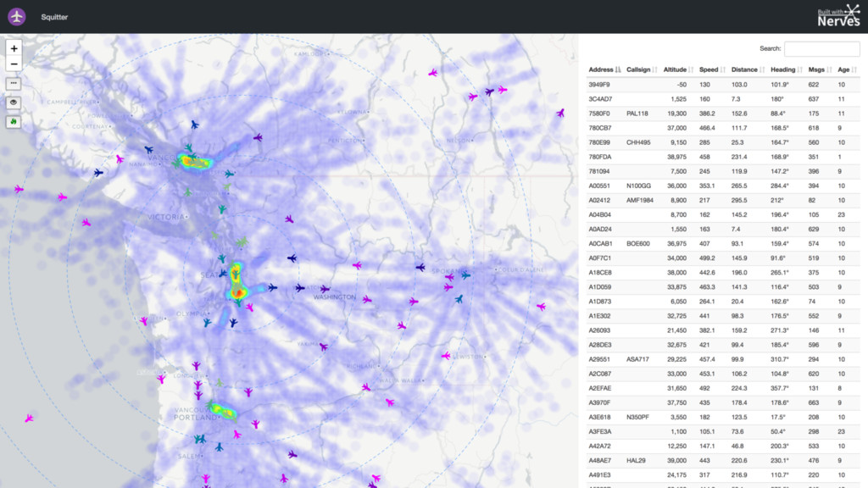
Task: Select aircraft row A3FE3A
Action: pos(723,431)
